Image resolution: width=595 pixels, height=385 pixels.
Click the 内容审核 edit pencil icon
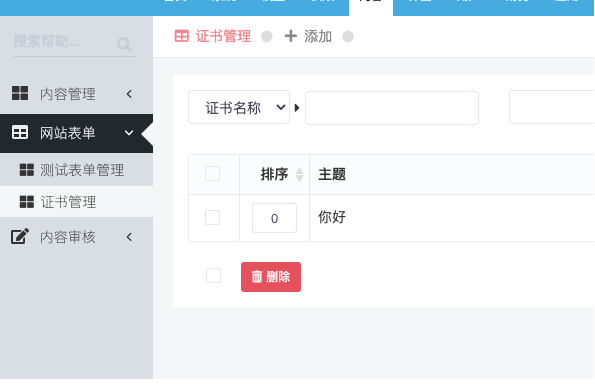point(20,236)
